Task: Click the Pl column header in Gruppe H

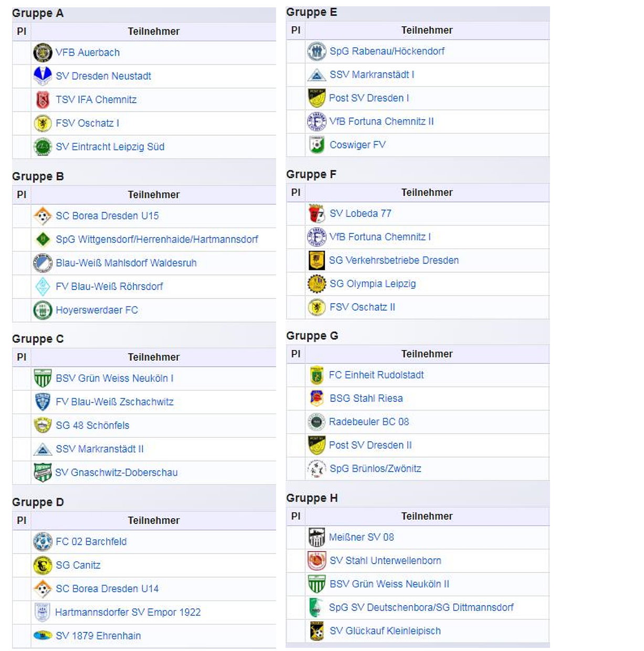Action: pyautogui.click(x=296, y=516)
